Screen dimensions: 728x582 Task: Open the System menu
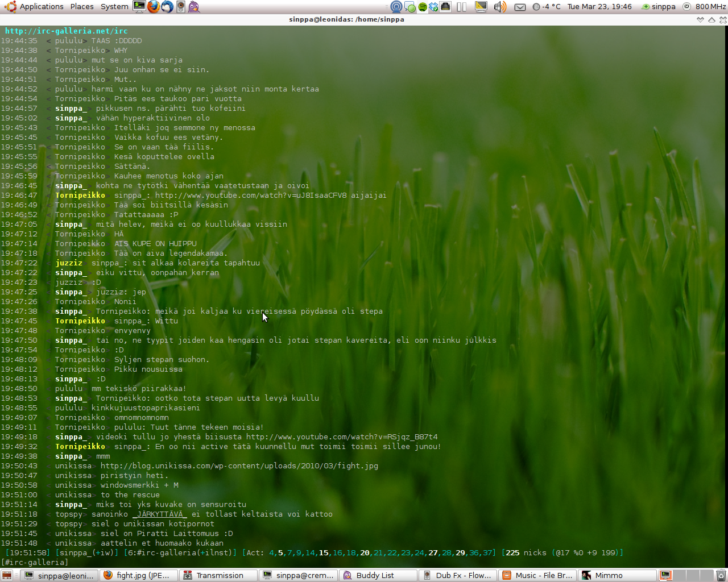click(x=114, y=7)
